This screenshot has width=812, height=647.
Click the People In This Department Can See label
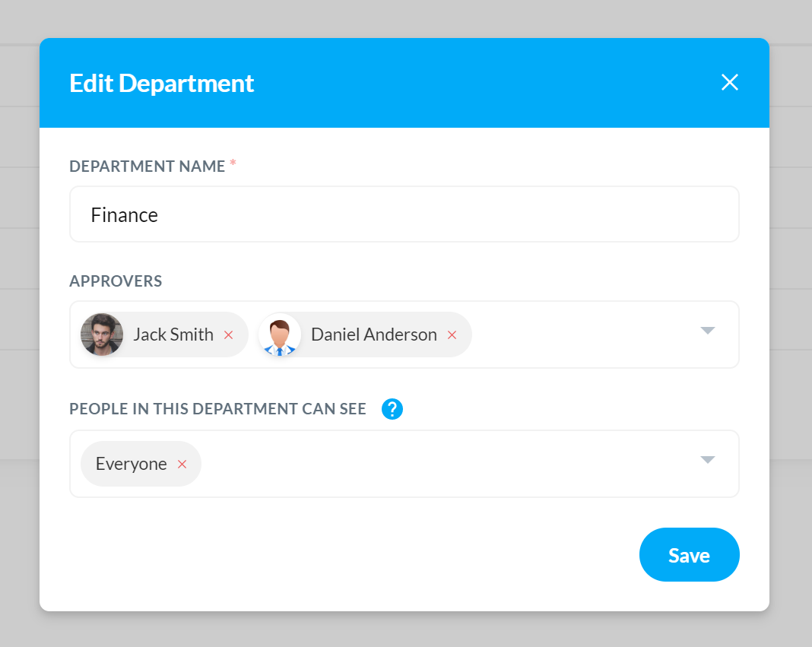click(217, 409)
